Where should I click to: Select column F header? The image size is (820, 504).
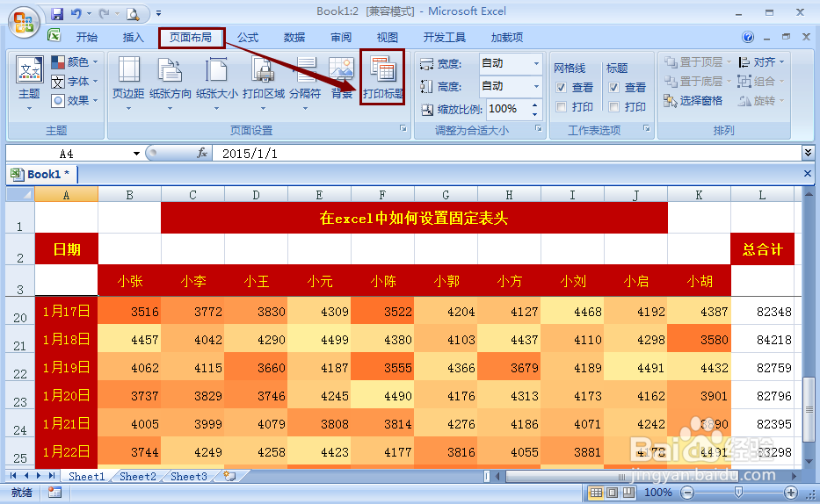coord(382,195)
